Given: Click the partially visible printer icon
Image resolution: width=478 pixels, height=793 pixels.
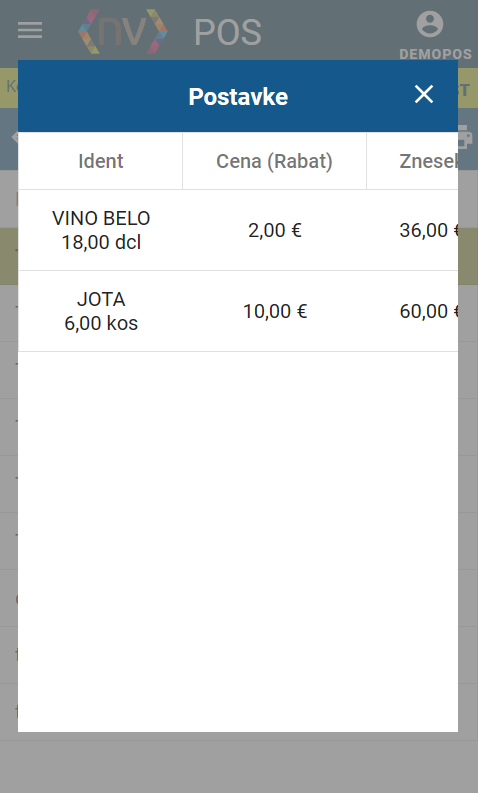Looking at the screenshot, I should pos(465,136).
